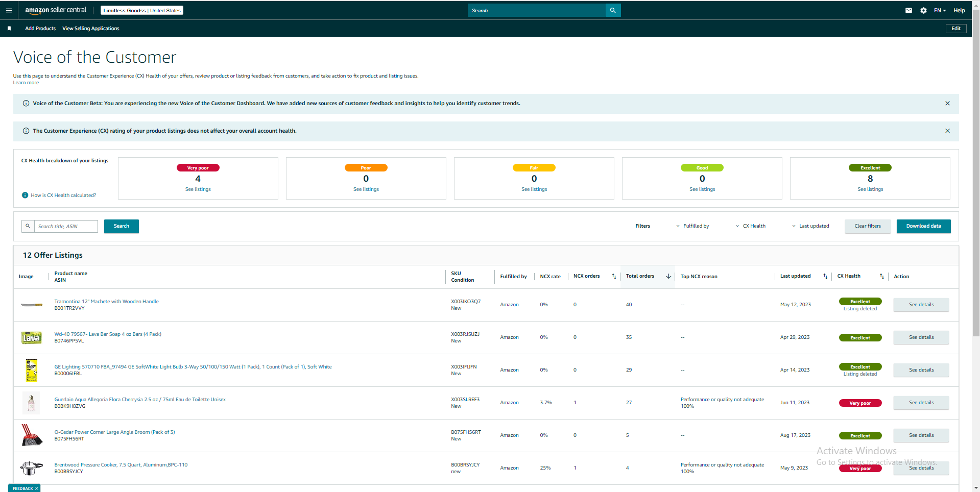Open How is CX Health calculated link
Viewport: 980px width, 492px height.
click(63, 195)
